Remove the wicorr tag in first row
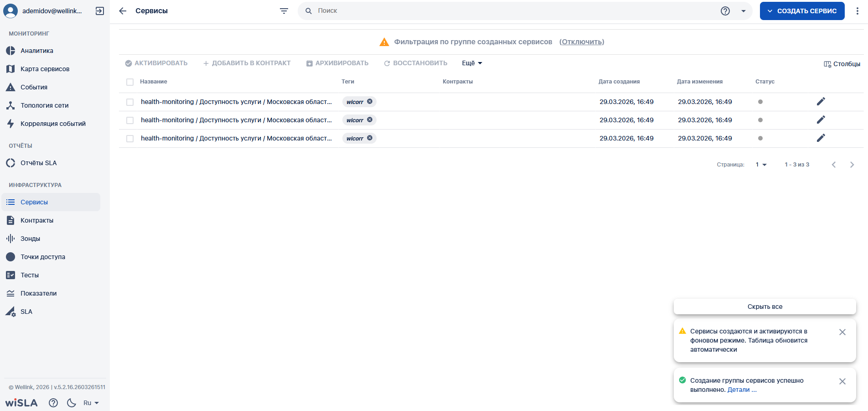868x411 pixels. pyautogui.click(x=370, y=101)
